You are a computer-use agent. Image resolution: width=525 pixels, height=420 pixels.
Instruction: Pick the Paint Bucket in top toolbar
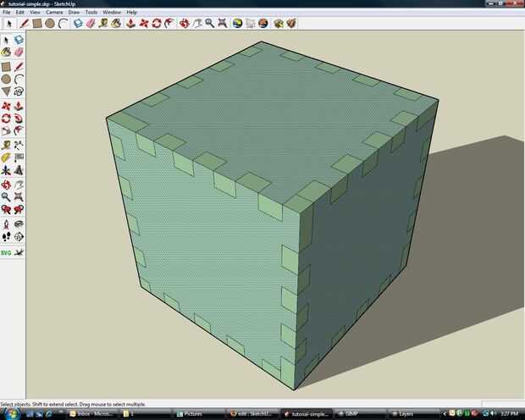(x=116, y=24)
